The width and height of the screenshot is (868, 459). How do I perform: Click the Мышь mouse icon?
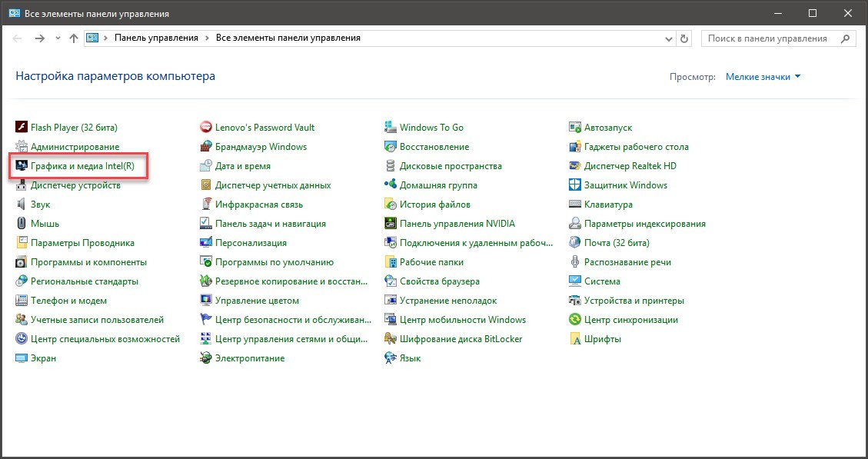tap(22, 224)
